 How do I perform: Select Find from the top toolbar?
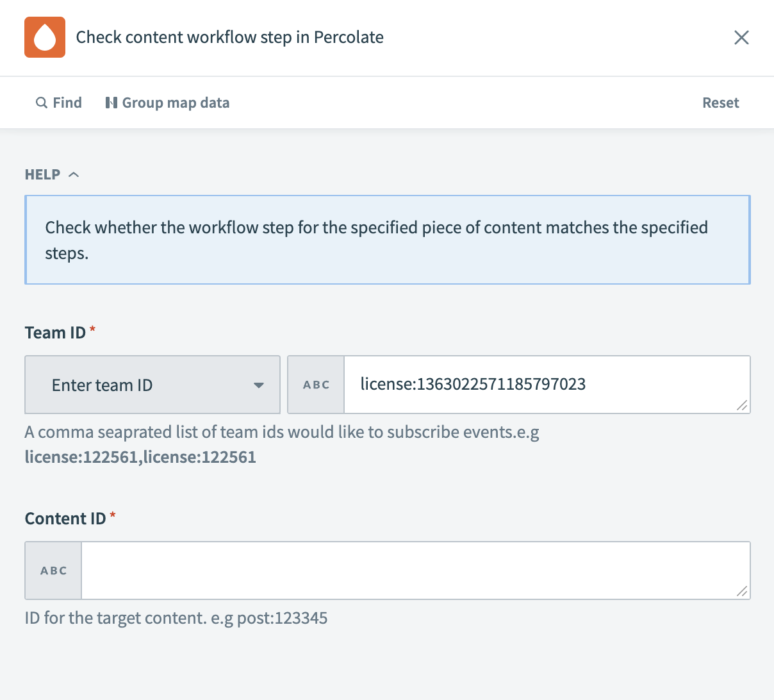pyautogui.click(x=59, y=103)
